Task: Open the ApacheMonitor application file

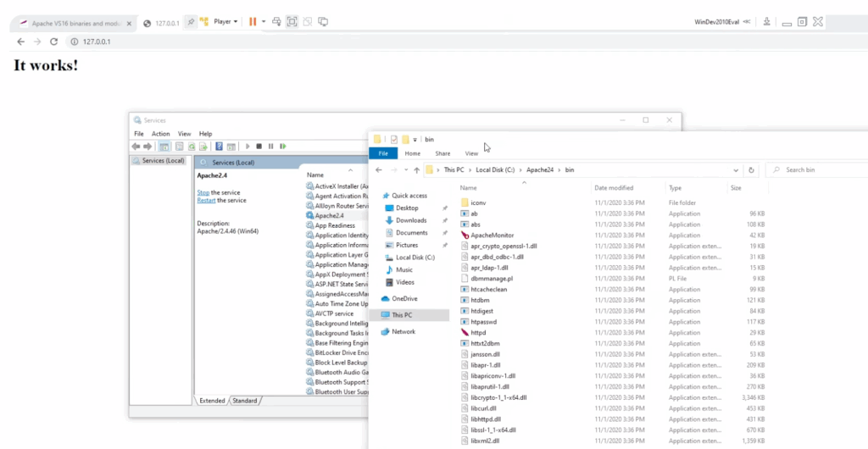Action: tap(492, 235)
